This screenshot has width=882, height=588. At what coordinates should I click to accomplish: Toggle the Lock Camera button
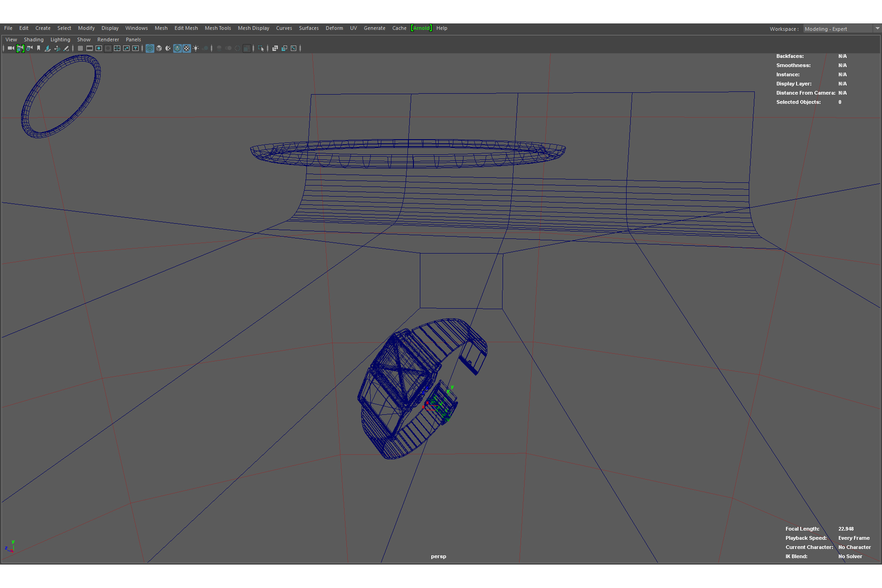(20, 48)
